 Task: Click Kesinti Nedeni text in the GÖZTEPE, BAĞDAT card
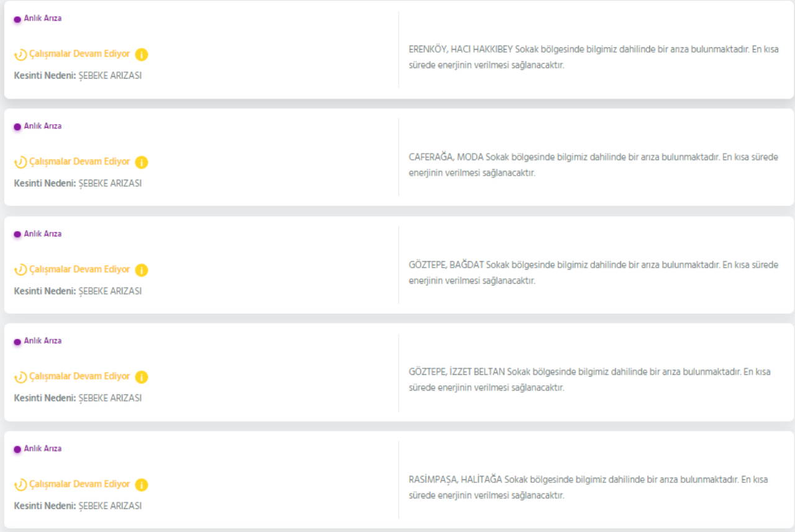tap(78, 291)
